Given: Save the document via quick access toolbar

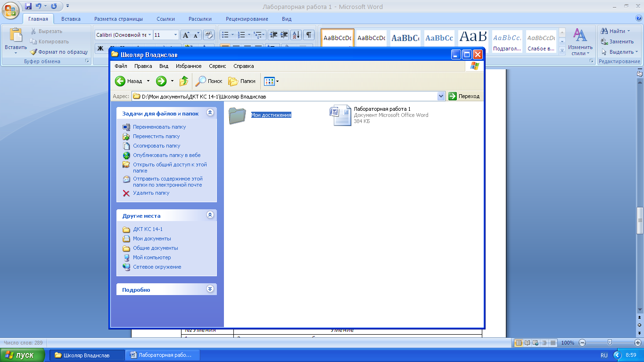Looking at the screenshot, I should [28, 7].
